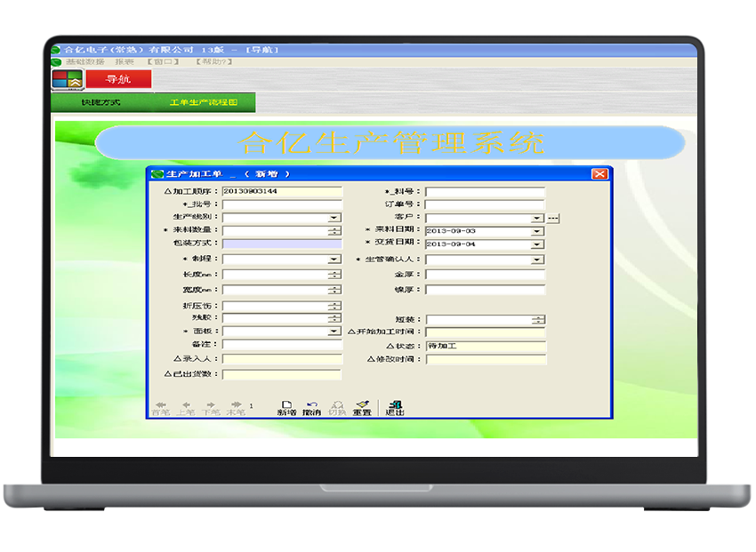This screenshot has width=756, height=552.
Task: Click the 重置 (reset) icon
Action: (x=362, y=406)
